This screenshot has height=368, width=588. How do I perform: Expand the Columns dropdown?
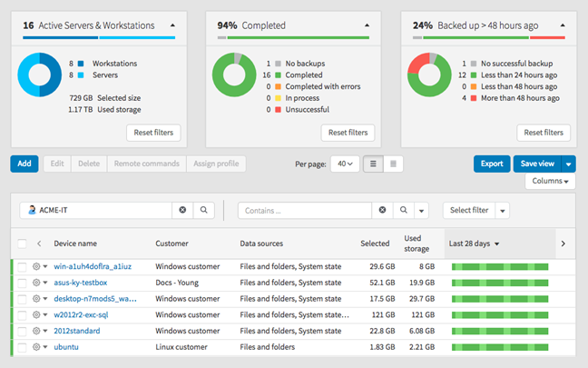551,182
